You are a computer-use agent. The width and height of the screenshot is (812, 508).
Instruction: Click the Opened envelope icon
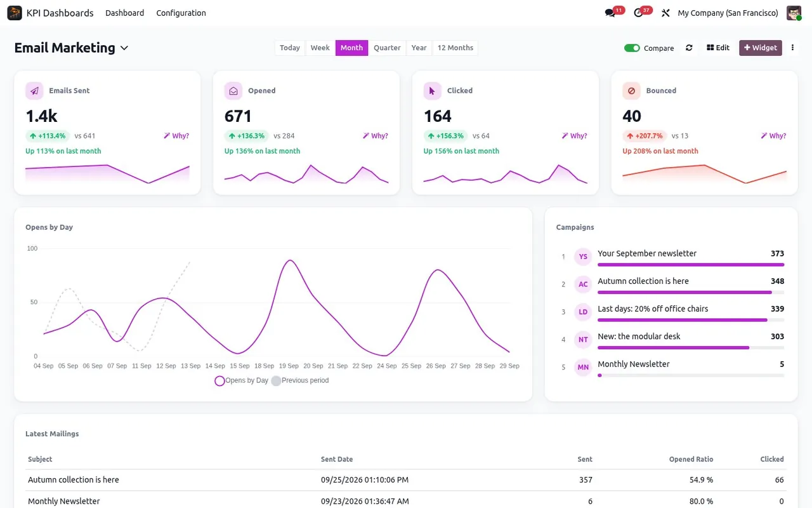[233, 91]
